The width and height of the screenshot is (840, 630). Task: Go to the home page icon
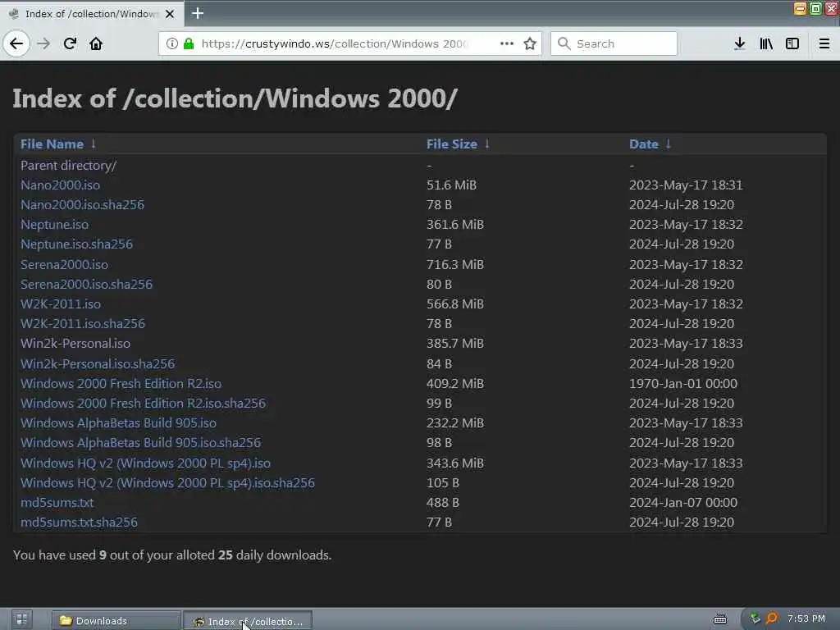click(96, 43)
